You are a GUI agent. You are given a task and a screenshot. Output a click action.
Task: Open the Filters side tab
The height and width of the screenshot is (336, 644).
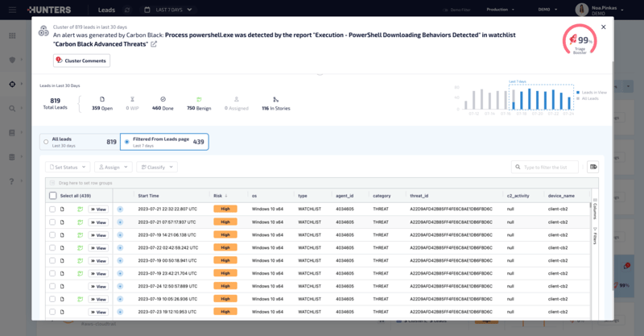595,236
